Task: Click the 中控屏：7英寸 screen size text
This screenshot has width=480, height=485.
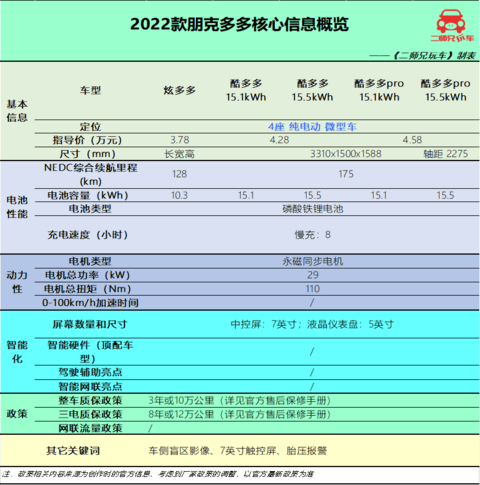Action: 263,324
